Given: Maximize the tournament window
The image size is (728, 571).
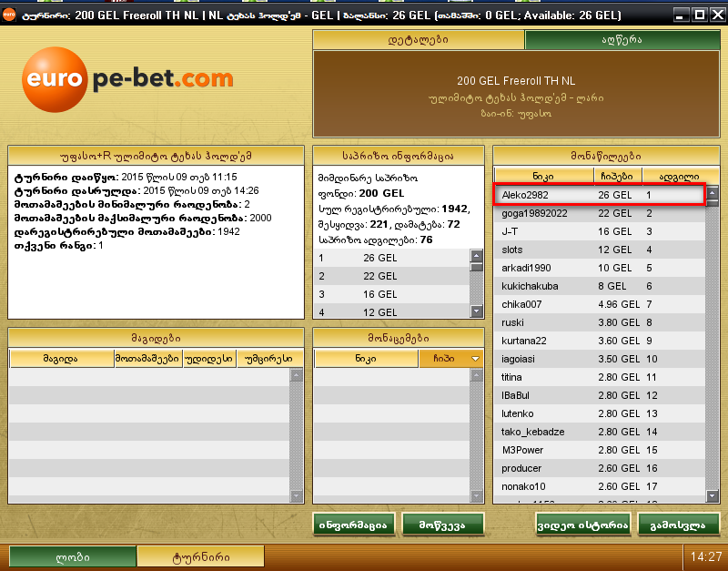Looking at the screenshot, I should click(x=699, y=15).
